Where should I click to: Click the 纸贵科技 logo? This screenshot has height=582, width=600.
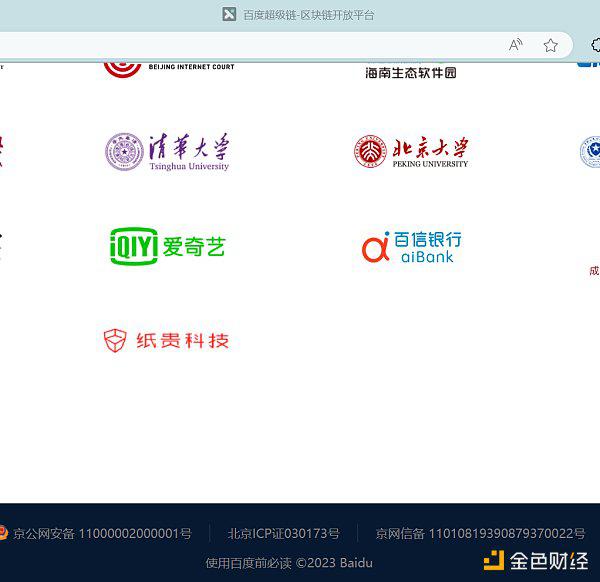(x=166, y=340)
